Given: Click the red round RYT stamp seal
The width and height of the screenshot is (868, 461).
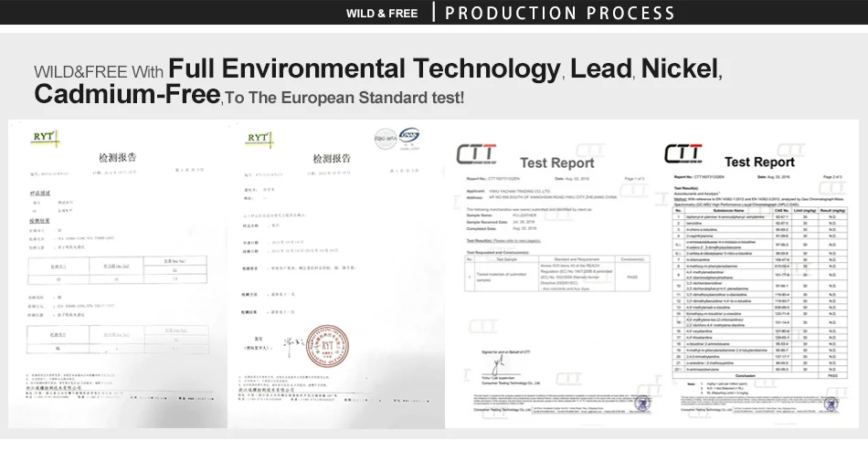Looking at the screenshot, I should click(x=328, y=347).
